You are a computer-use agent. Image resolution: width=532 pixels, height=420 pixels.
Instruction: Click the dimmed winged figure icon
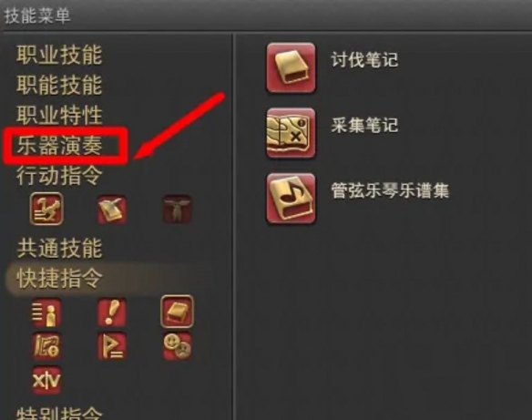177,210
